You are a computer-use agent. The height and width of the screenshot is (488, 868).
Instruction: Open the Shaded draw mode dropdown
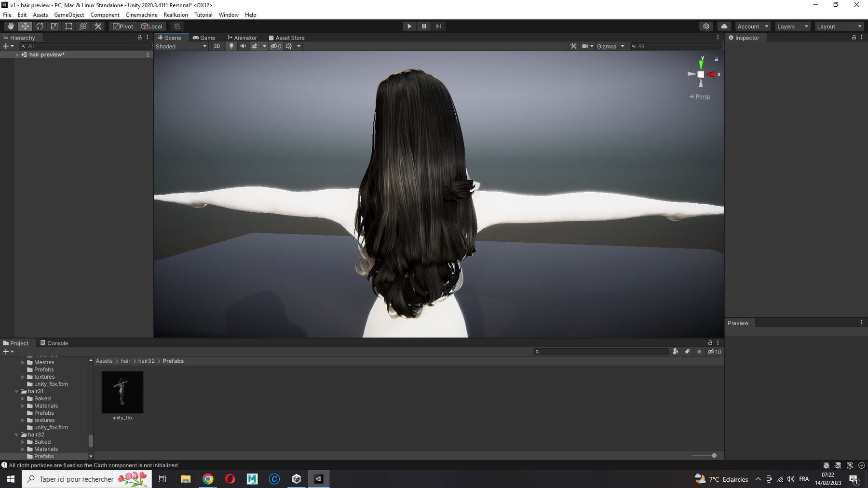tap(181, 46)
